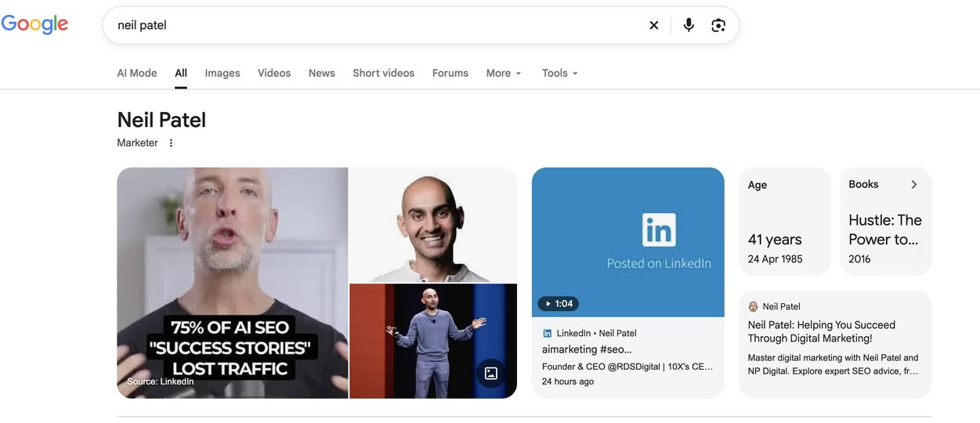Expand the More dropdown
This screenshot has height=423, width=980.
tap(504, 73)
